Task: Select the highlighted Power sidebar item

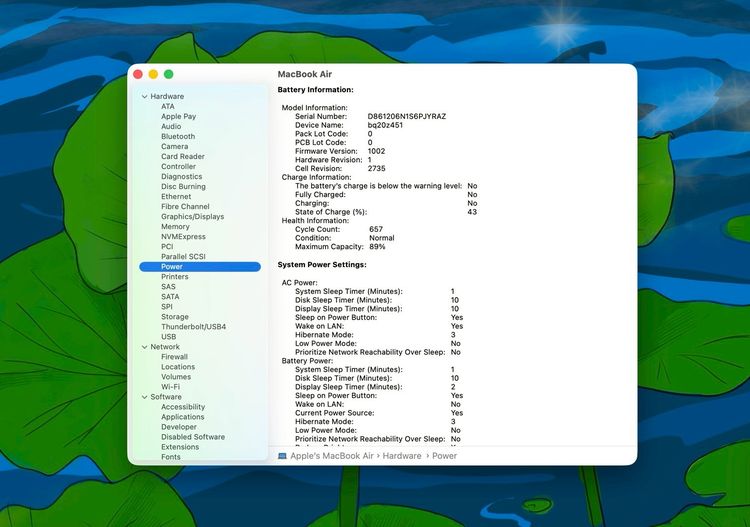Action: click(x=172, y=267)
